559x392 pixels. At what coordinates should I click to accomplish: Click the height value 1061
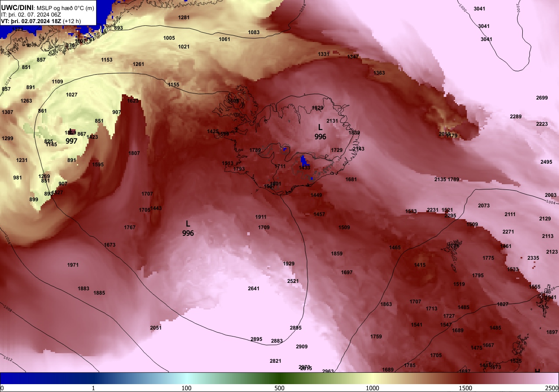click(x=224, y=39)
